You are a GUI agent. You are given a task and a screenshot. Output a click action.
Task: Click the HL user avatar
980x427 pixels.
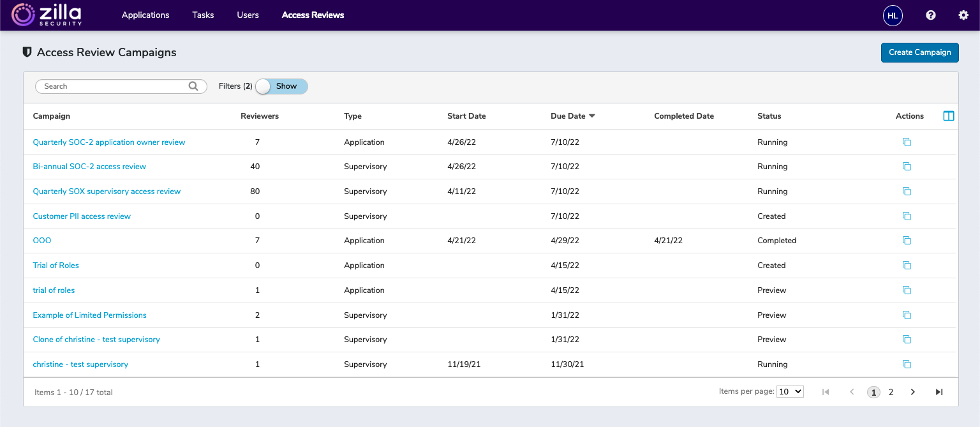point(893,16)
